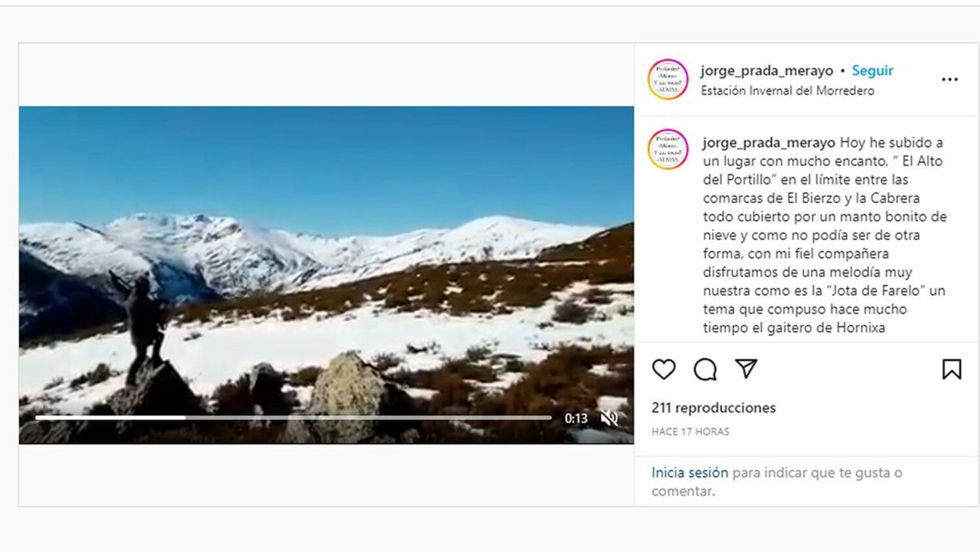Unmute the video with the speaker icon
The width and height of the screenshot is (980, 551).
609,418
